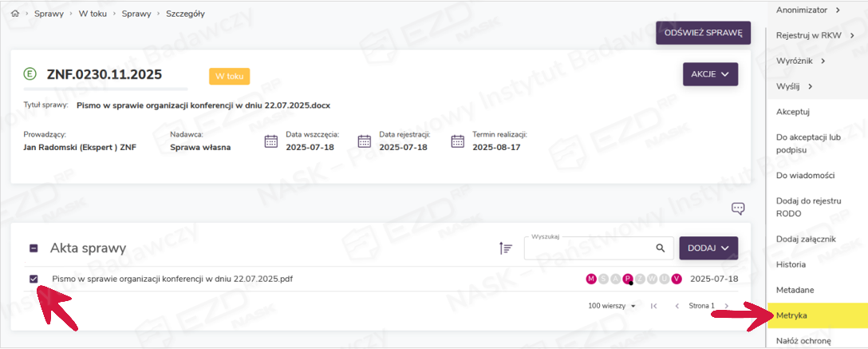
Task: Go to first page of results
Action: coord(654,306)
